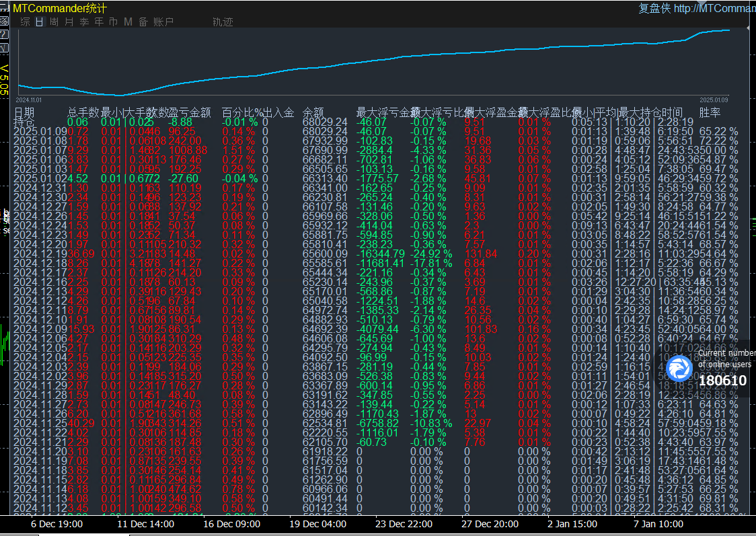The height and width of the screenshot is (536, 756).
Task: Click the 出入金 column header
Action: click(x=278, y=112)
